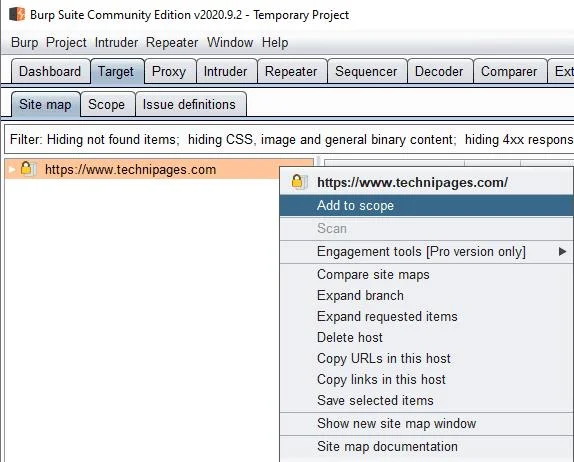Select the Target tab
This screenshot has width=574, height=462.
[117, 71]
